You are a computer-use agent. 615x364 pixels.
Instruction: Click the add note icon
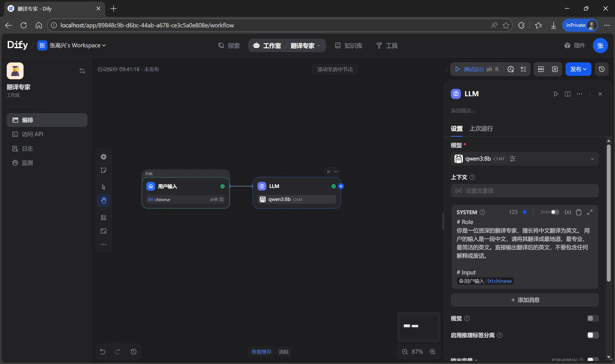tap(103, 170)
